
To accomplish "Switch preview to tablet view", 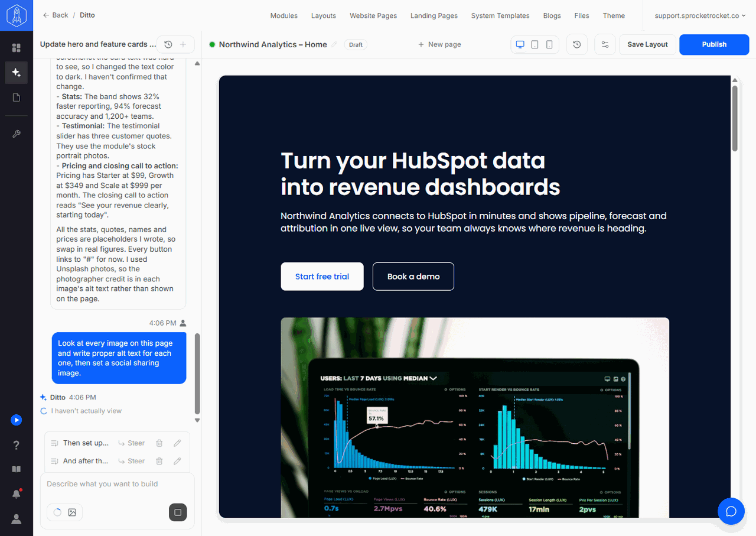I will point(535,44).
